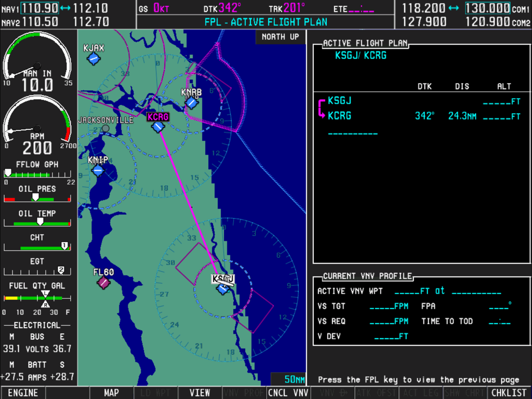Toggle the ENGINE display softkey
Image resolution: width=532 pixels, height=399 pixels.
click(x=23, y=393)
